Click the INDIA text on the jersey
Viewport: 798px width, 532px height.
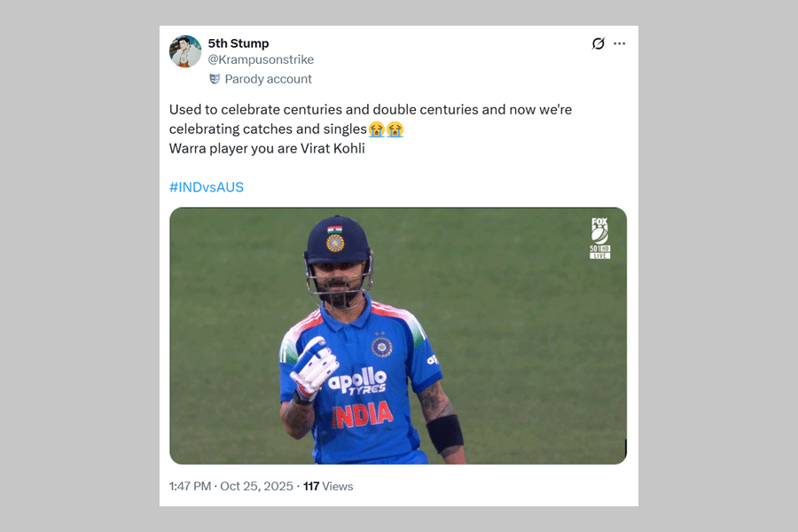click(x=362, y=414)
